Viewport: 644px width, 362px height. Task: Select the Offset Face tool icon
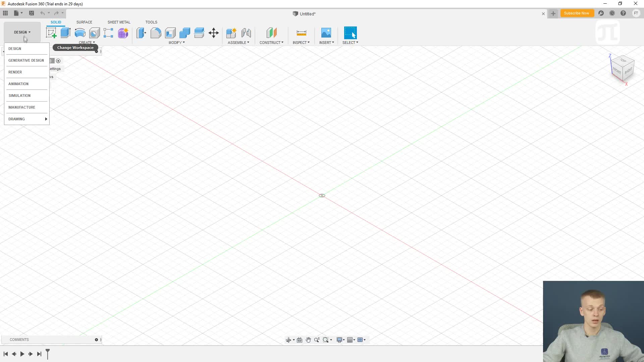click(x=199, y=33)
